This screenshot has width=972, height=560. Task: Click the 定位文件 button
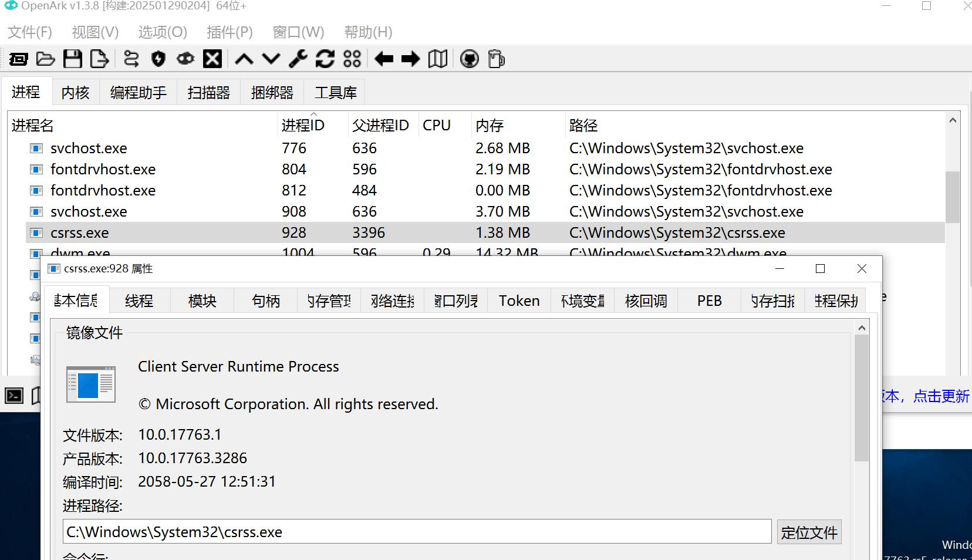(x=809, y=532)
